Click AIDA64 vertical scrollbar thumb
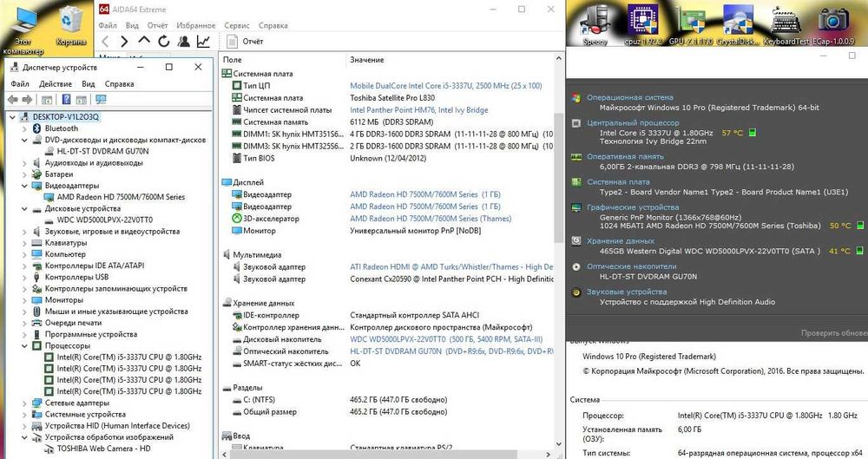Screen dimensions: 868x459 [x=558, y=177]
